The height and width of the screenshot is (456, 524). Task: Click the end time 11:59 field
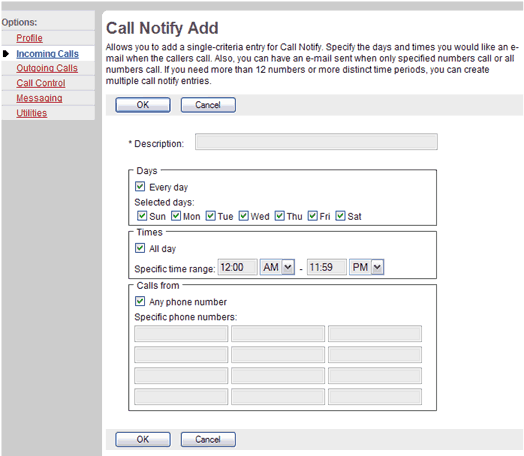coord(327,267)
